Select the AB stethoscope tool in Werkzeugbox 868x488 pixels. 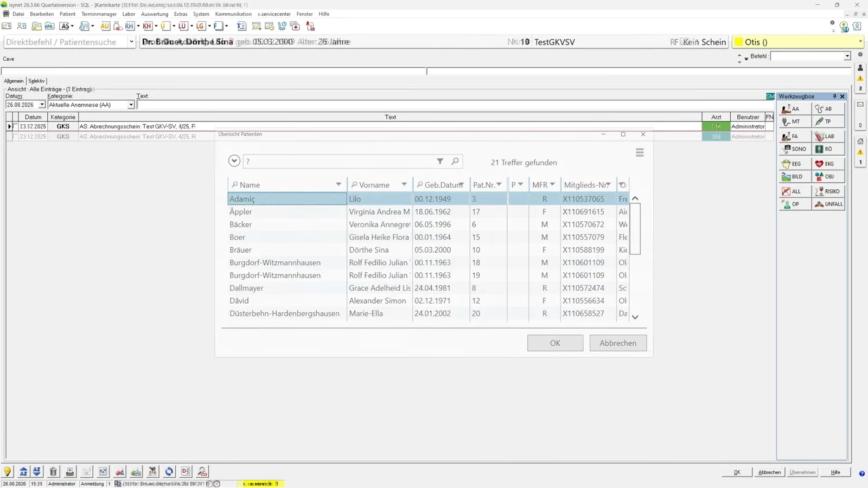click(x=828, y=109)
